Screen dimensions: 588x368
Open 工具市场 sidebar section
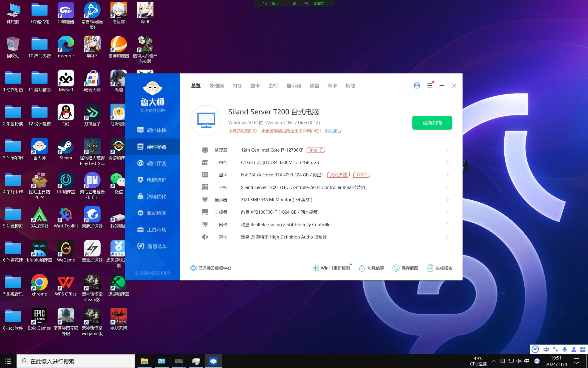point(152,230)
